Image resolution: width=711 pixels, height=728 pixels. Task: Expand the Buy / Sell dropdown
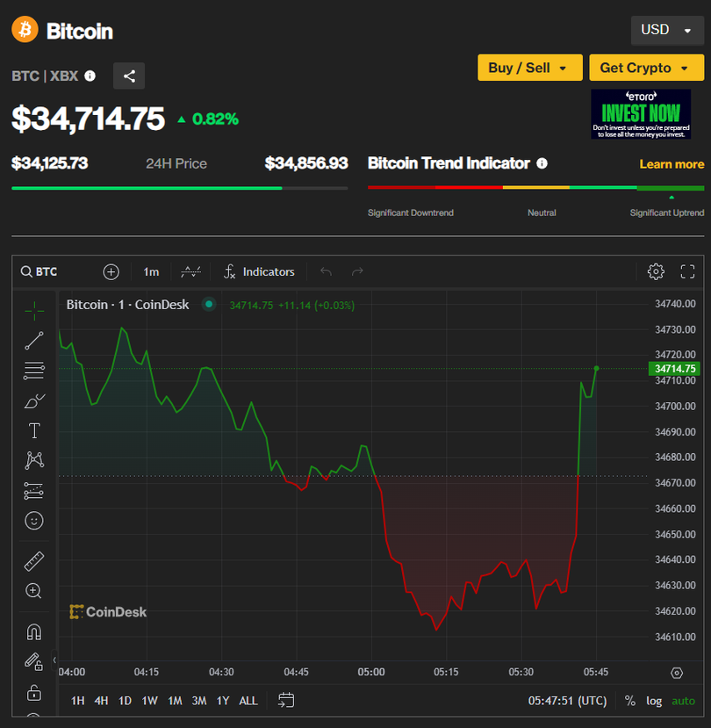point(529,68)
